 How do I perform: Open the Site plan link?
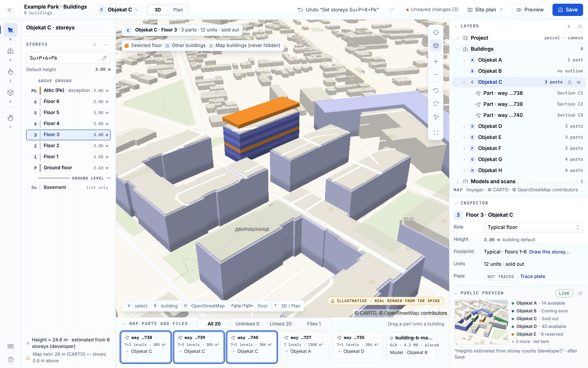[485, 10]
